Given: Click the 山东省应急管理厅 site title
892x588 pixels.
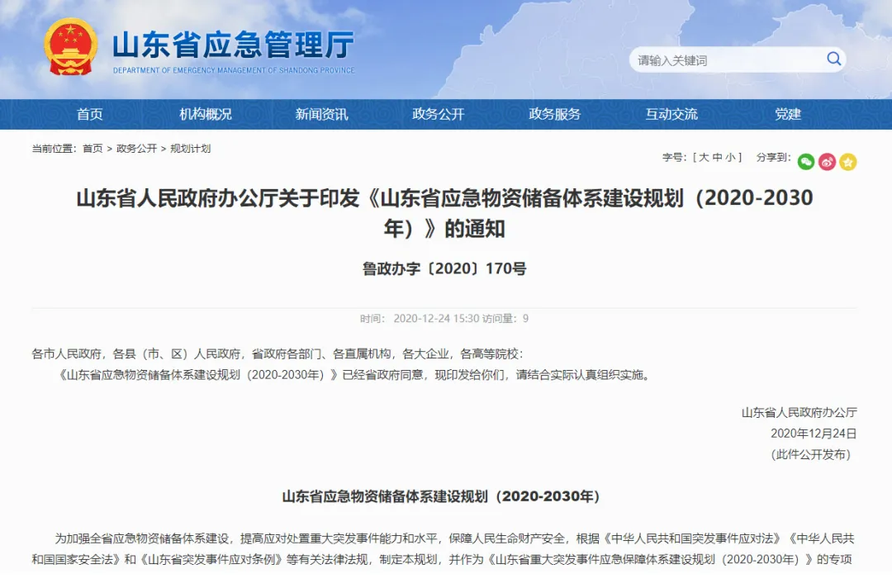Looking at the screenshot, I should 233,45.
